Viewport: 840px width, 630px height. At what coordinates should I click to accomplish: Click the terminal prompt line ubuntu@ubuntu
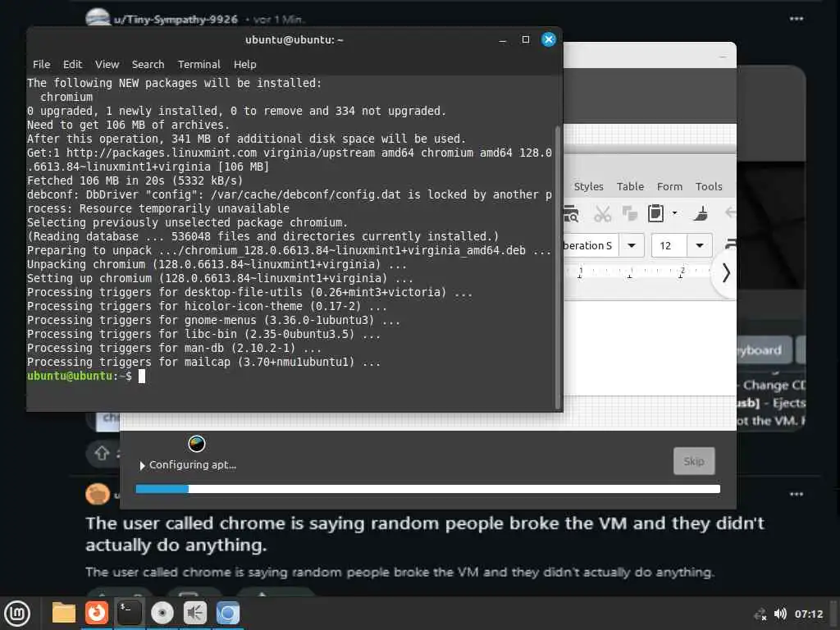coord(80,376)
